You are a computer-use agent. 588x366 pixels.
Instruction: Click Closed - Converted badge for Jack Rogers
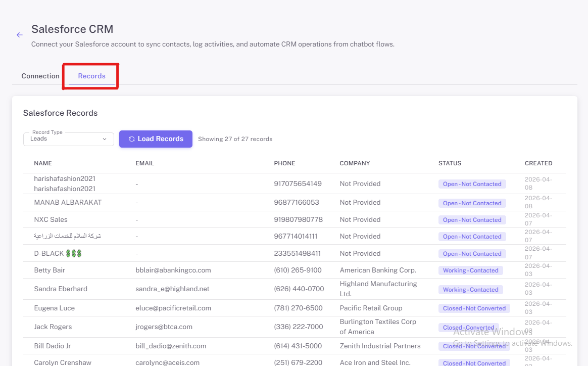click(468, 328)
